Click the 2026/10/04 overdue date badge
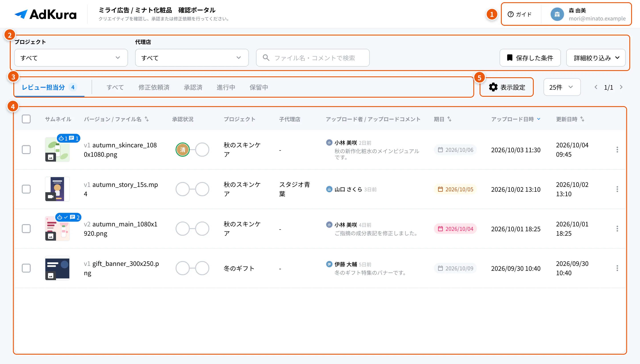The image size is (640, 364). pyautogui.click(x=455, y=229)
